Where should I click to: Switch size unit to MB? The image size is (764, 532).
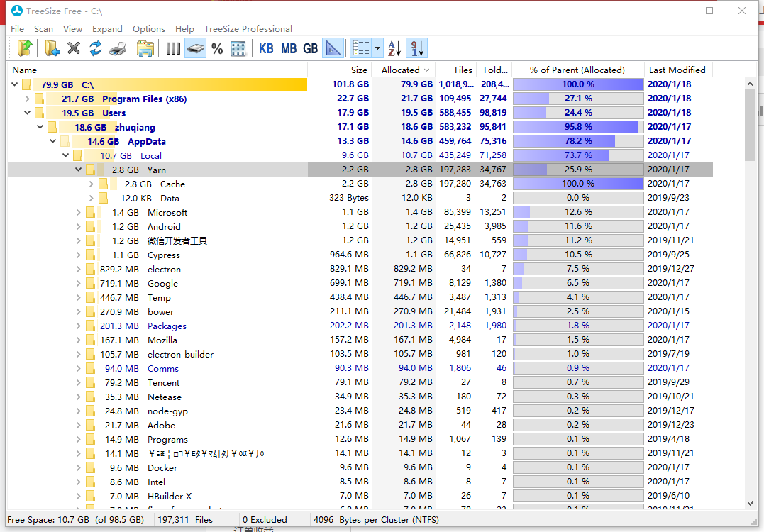point(289,48)
